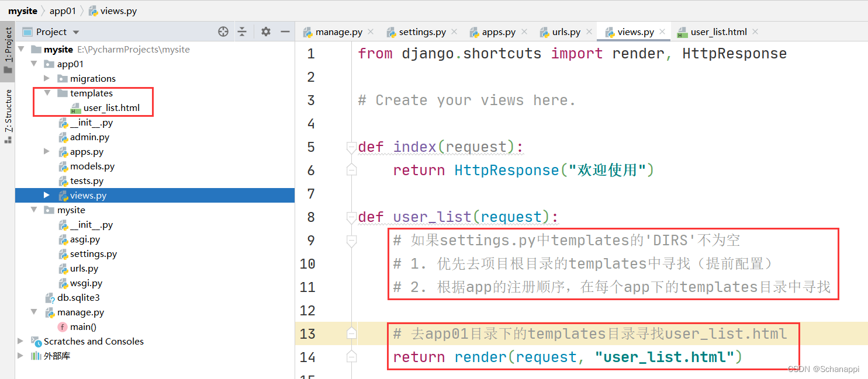Select app01 __init__.py file
The width and height of the screenshot is (868, 379).
[x=91, y=122]
